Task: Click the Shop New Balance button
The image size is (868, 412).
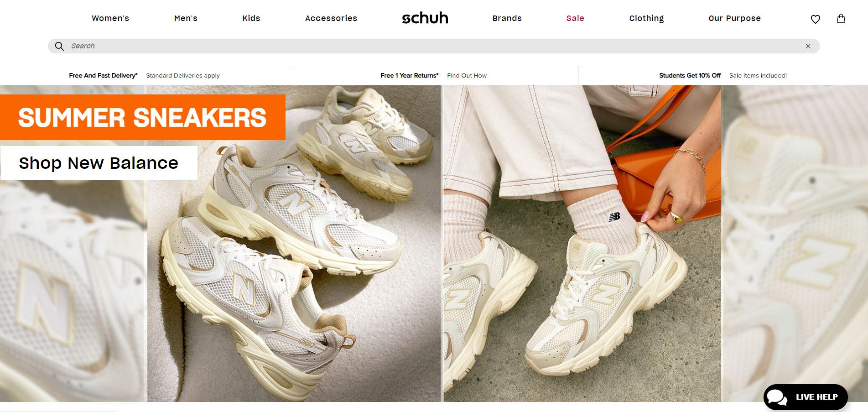Action: pos(99,163)
